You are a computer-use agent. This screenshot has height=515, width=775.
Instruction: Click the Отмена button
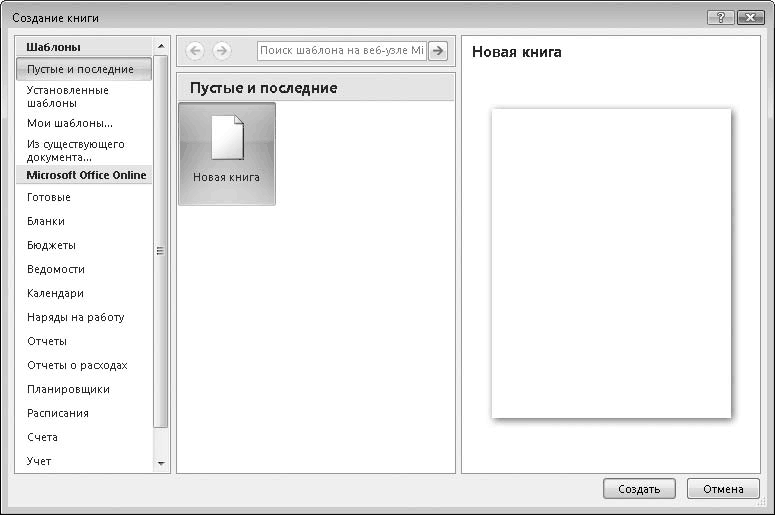tap(723, 489)
